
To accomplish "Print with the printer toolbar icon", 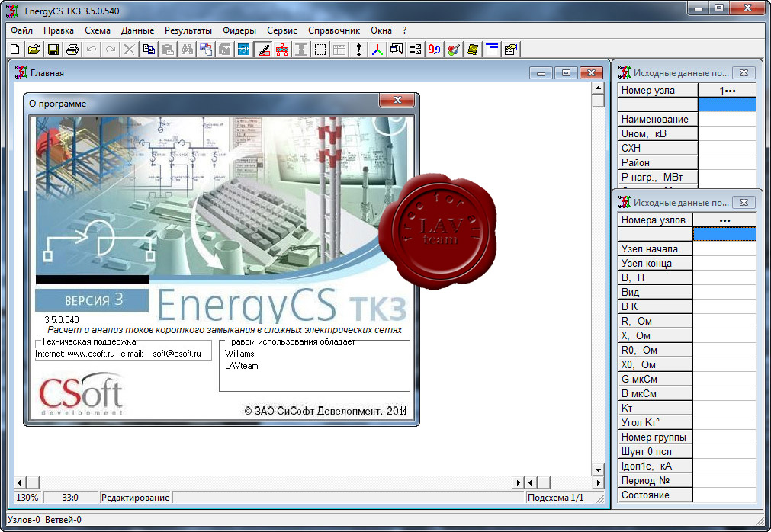I will pos(72,49).
